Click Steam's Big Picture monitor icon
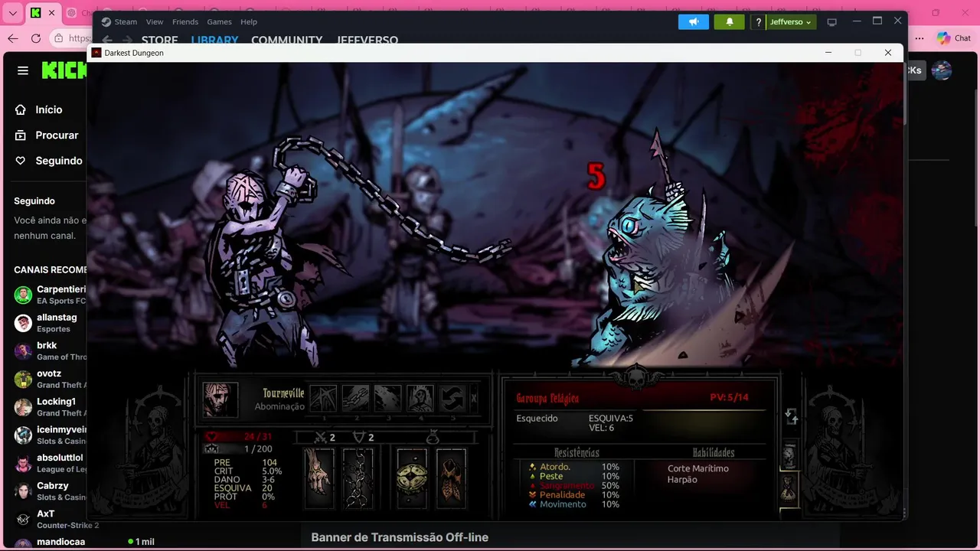Screen dimensions: 980x551 pyautogui.click(x=832, y=22)
